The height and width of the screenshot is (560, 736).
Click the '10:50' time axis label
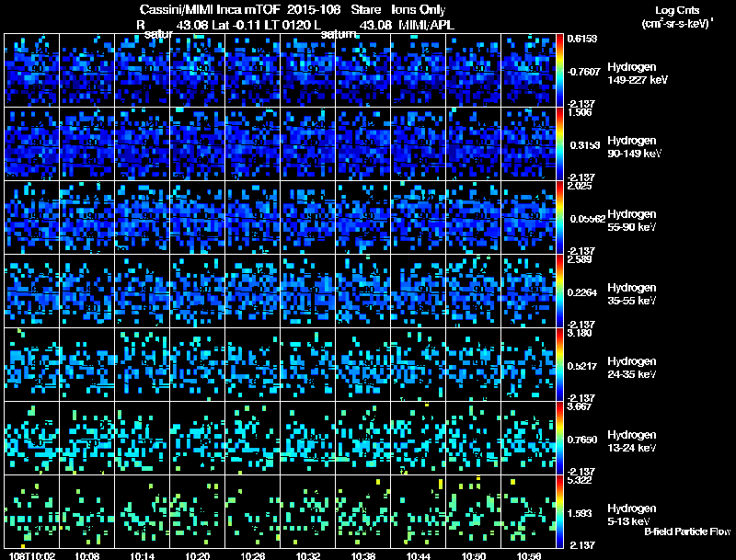click(474, 556)
